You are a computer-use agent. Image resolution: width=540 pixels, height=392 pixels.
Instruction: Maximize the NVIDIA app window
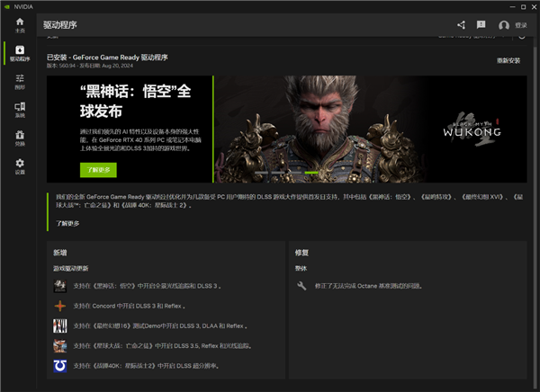coord(523,6)
